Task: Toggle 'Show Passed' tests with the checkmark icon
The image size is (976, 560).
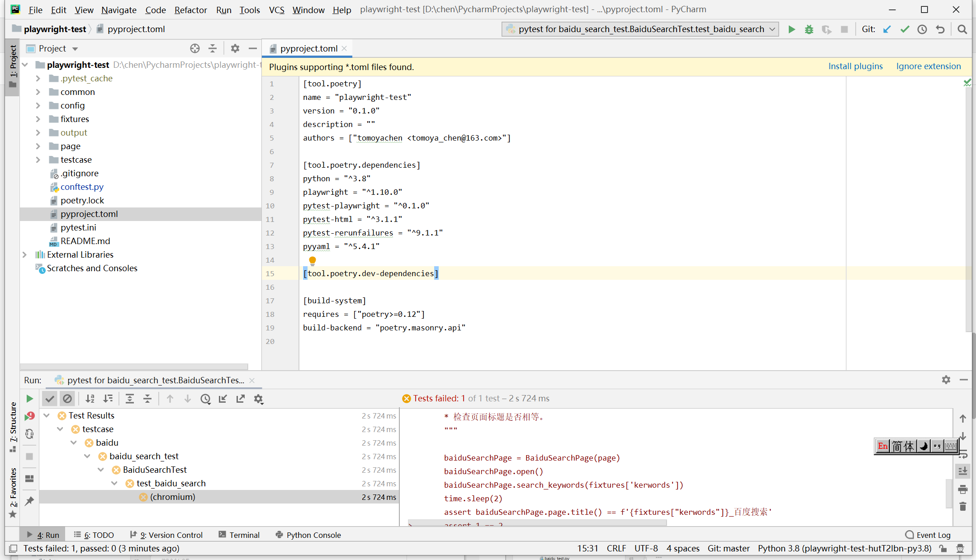Action: tap(49, 399)
